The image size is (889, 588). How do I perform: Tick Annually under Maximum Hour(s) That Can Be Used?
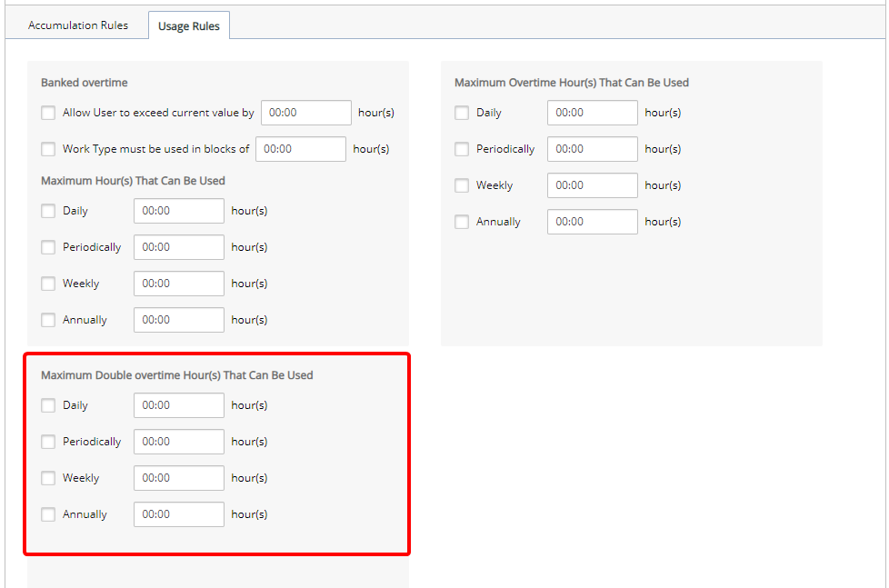[48, 320]
